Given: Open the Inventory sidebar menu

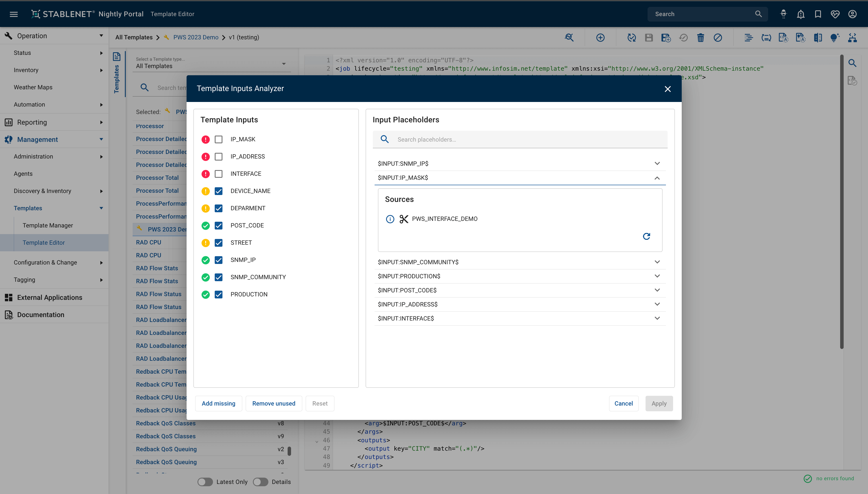Looking at the screenshot, I should click(x=54, y=70).
